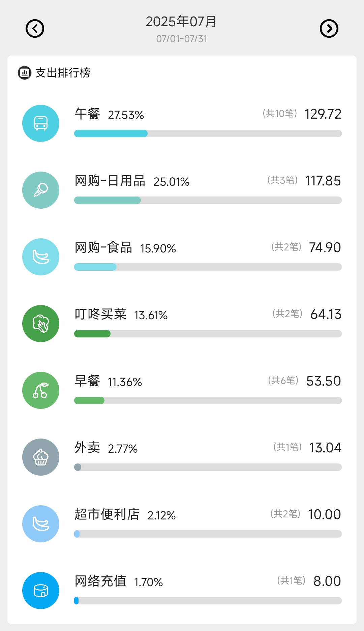Viewport: 364px width, 631px height.
Task: Click the 外卖 cupcake icon
Action: tap(41, 457)
